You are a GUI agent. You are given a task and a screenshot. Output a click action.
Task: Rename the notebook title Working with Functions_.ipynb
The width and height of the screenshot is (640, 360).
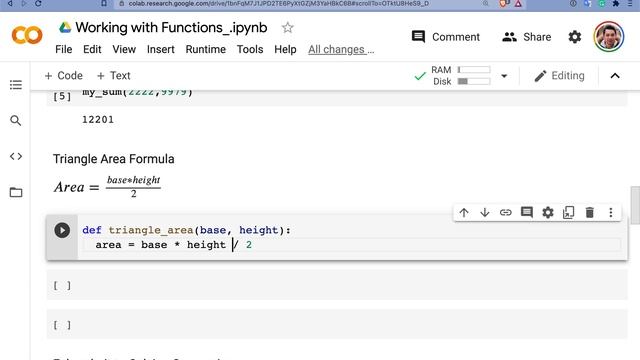[171, 27]
